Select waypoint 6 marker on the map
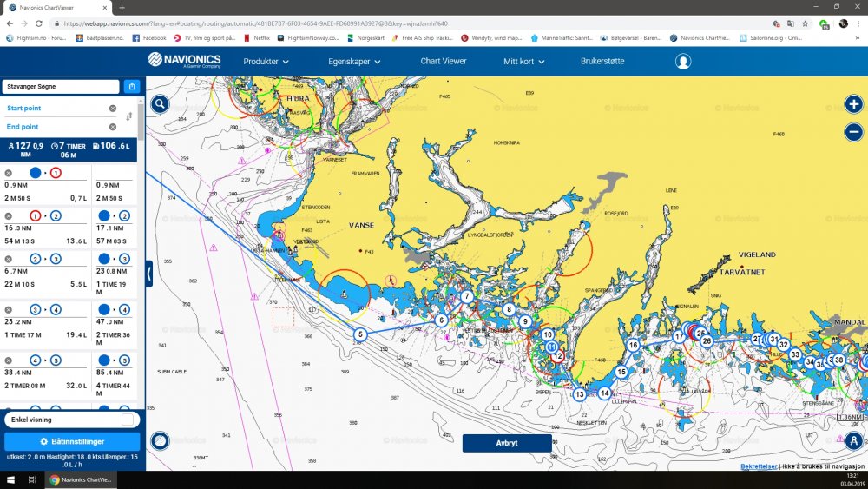868x489 pixels. tap(441, 320)
